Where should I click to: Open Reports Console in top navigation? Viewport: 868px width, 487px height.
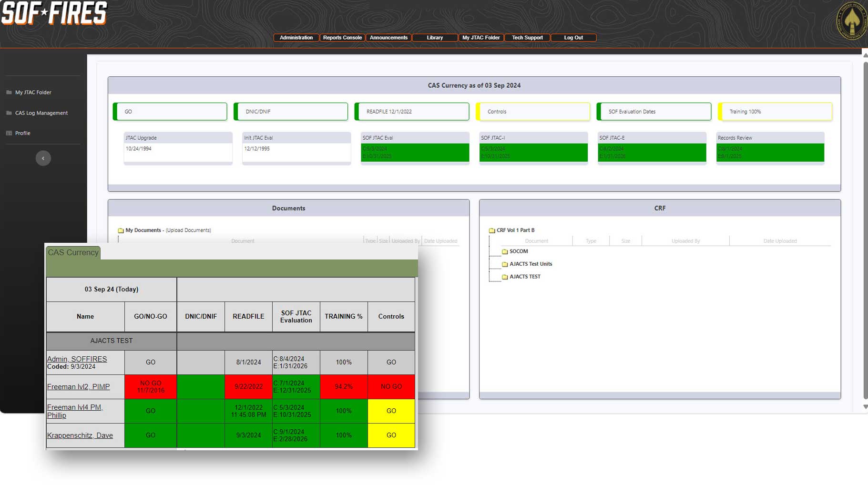point(342,38)
